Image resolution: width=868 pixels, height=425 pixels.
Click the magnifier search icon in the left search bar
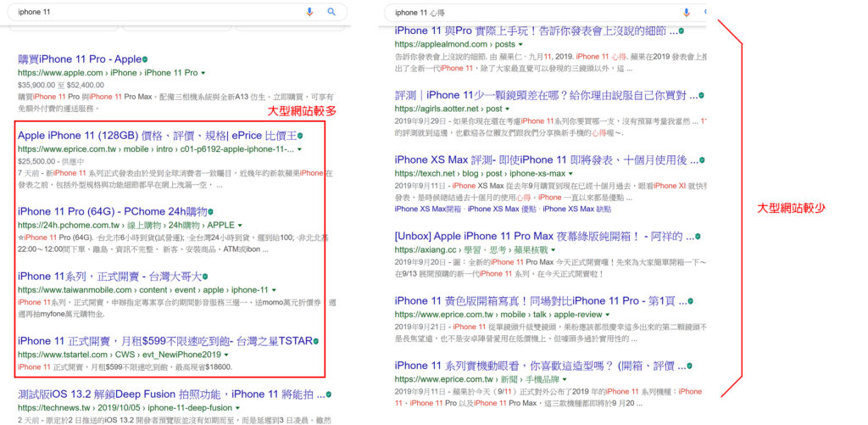pyautogui.click(x=331, y=12)
